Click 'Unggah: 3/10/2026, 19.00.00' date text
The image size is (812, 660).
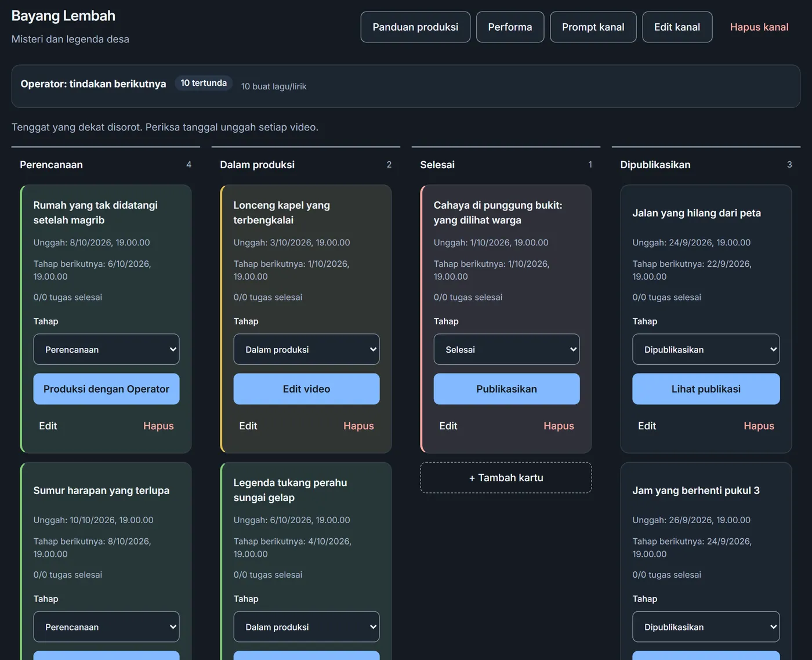click(x=292, y=242)
